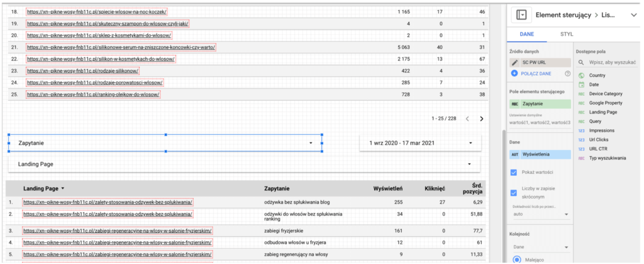Toggle the Pokaż wartości checkbox
Image resolution: width=644 pixels, height=264 pixels.
click(514, 173)
